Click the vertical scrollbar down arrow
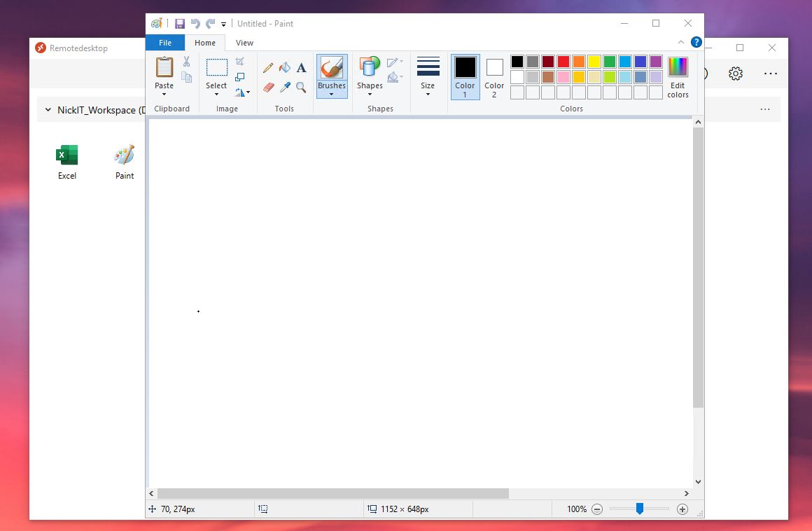The width and height of the screenshot is (812, 531). (x=698, y=482)
